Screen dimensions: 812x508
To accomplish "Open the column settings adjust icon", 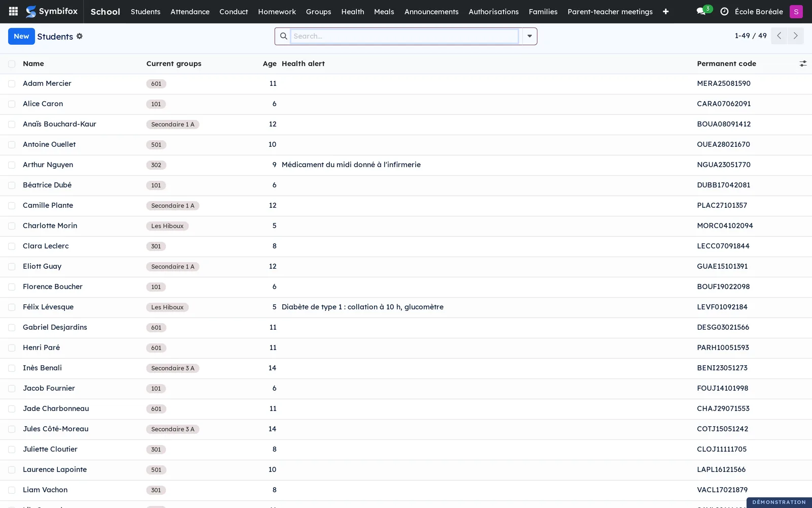I will coord(803,63).
